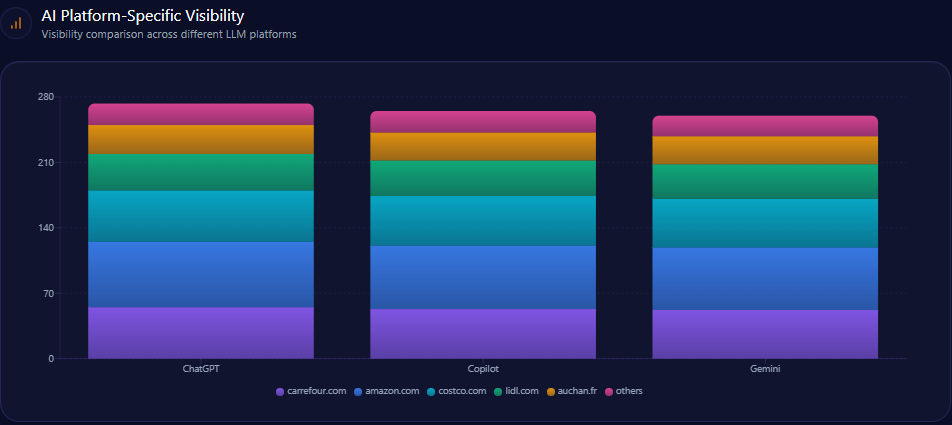The width and height of the screenshot is (952, 425).
Task: Click the 280 y-axis tick label
Action: tap(45, 97)
